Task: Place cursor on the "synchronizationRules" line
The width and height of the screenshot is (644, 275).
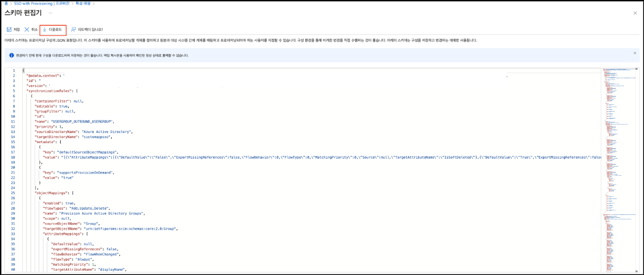Action: point(51,91)
